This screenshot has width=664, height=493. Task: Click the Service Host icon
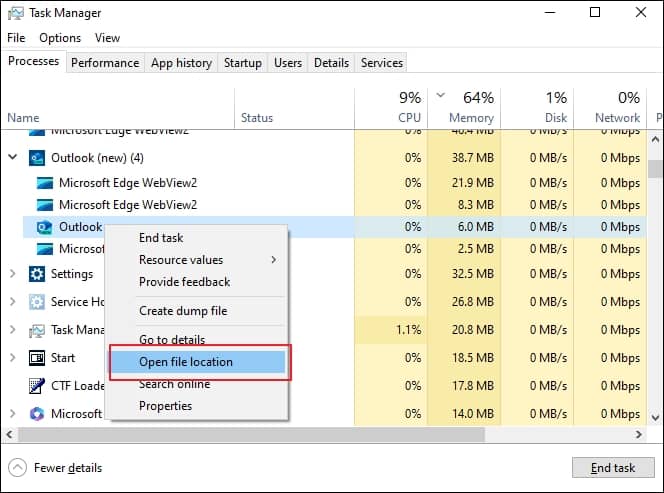point(37,302)
